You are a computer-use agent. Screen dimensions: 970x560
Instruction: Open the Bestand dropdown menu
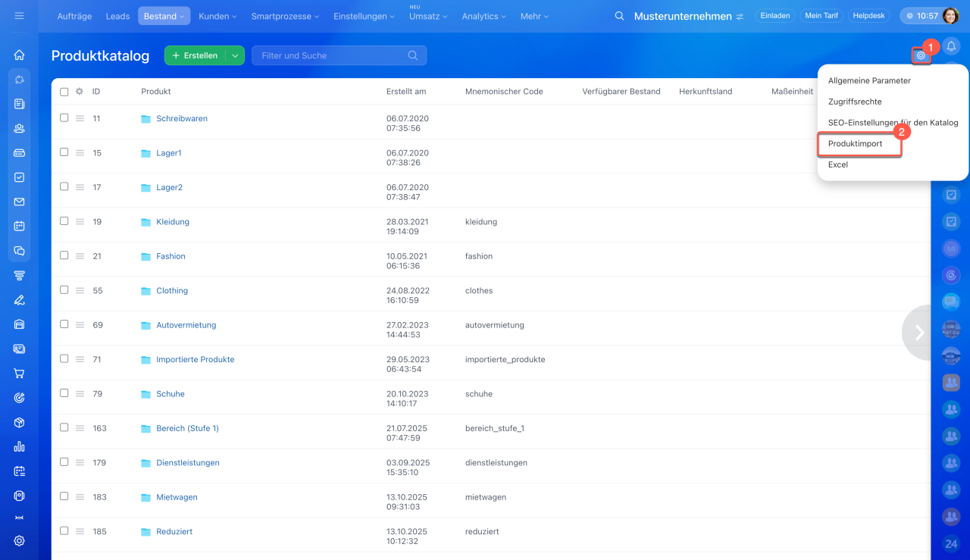click(164, 16)
